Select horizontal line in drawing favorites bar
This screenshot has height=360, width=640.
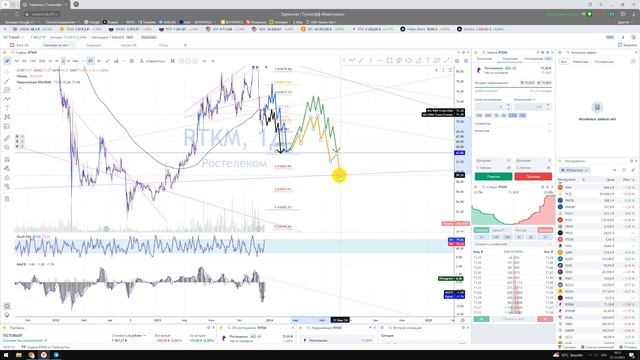pos(380,60)
